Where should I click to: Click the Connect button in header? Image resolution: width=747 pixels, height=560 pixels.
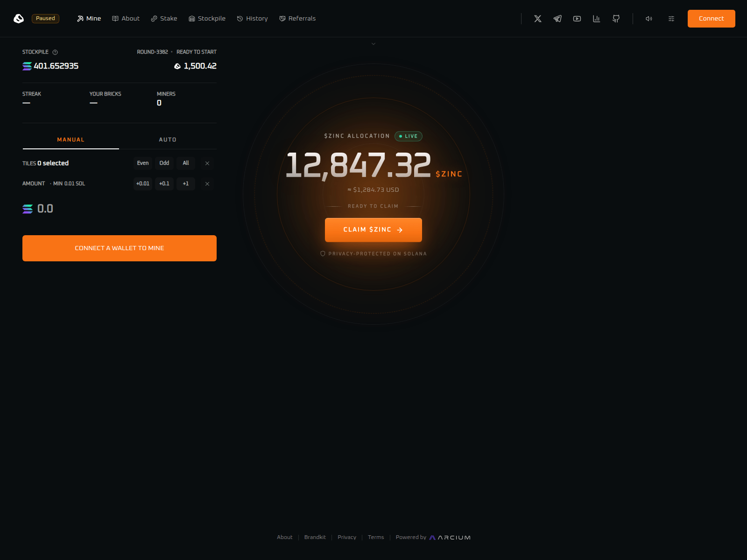[x=712, y=19]
